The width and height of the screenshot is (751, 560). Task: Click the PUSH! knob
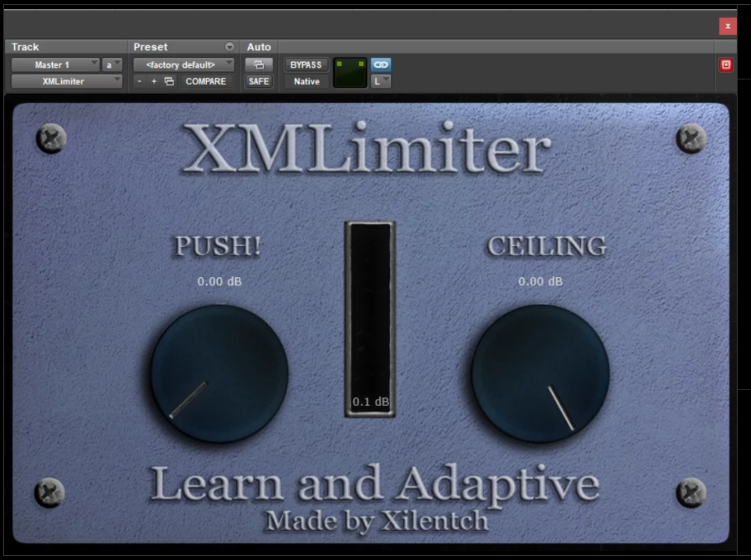tap(219, 373)
